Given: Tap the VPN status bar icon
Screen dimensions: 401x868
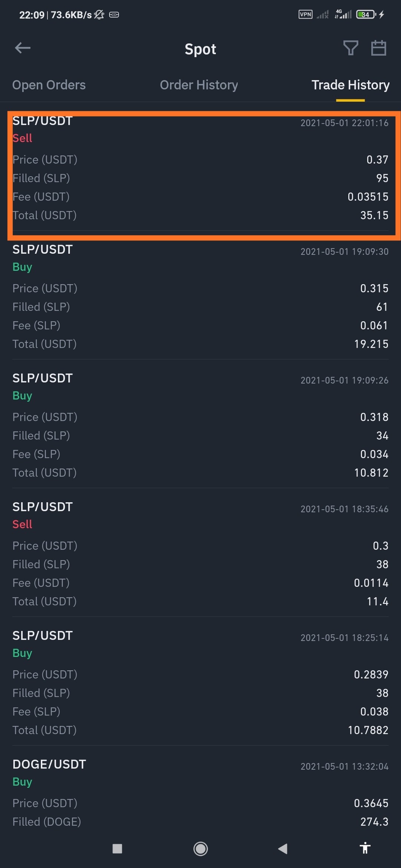Looking at the screenshot, I should click(x=306, y=14).
